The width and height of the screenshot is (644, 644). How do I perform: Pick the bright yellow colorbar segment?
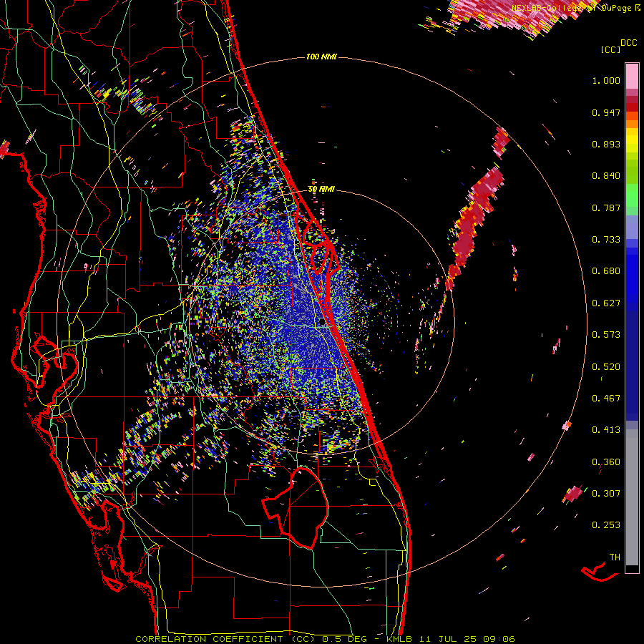632,141
